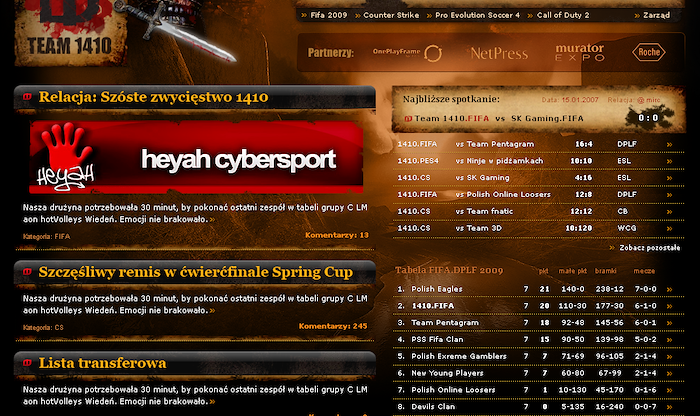Click read-more arrow under heyah banner article
700x416 pixels.
coord(212,220)
